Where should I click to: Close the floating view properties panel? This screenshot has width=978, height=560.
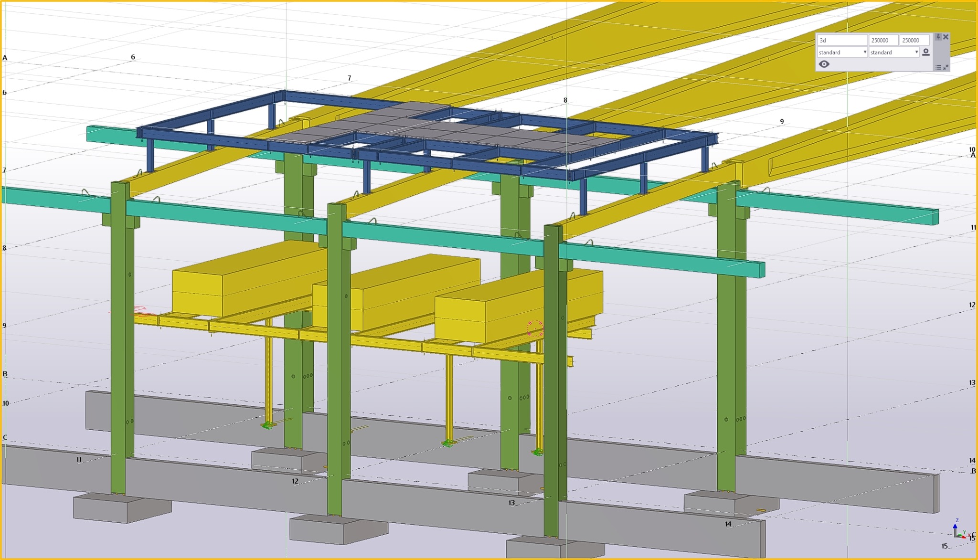click(x=946, y=37)
